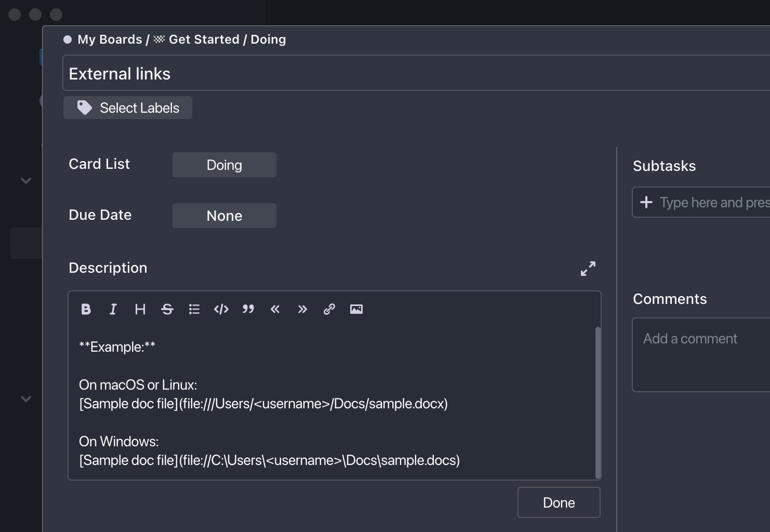Open the Select Labels button text

140,108
